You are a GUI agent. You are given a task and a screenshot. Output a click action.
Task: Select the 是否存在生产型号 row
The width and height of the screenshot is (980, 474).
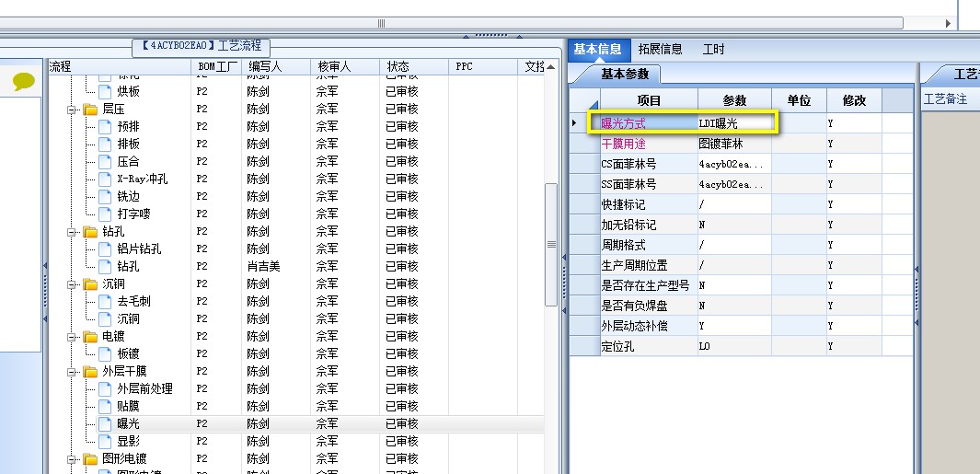click(x=742, y=285)
